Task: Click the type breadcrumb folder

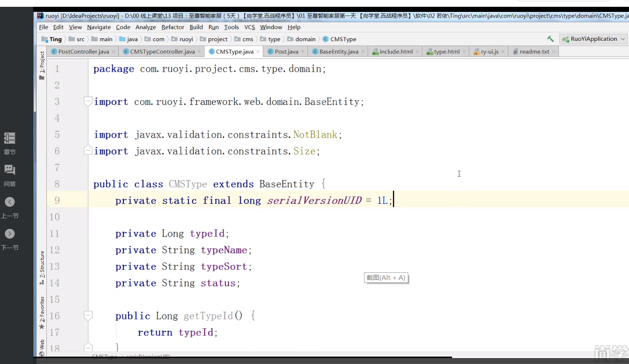Action: (x=270, y=39)
